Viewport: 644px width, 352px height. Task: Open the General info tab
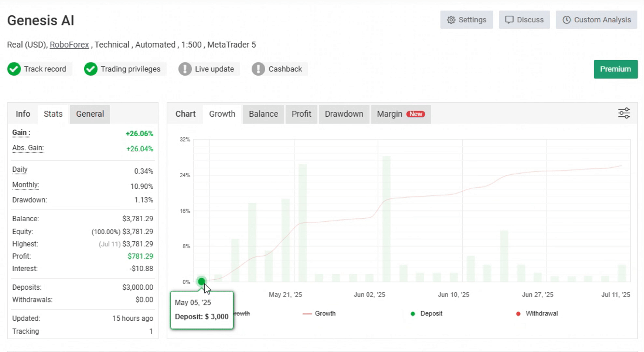click(x=90, y=114)
